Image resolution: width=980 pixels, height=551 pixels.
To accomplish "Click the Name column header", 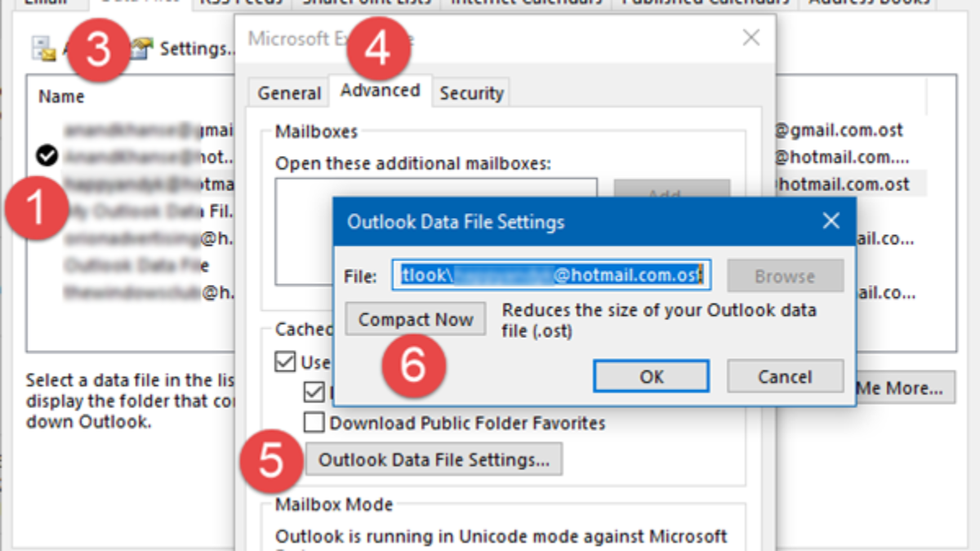I will (61, 96).
